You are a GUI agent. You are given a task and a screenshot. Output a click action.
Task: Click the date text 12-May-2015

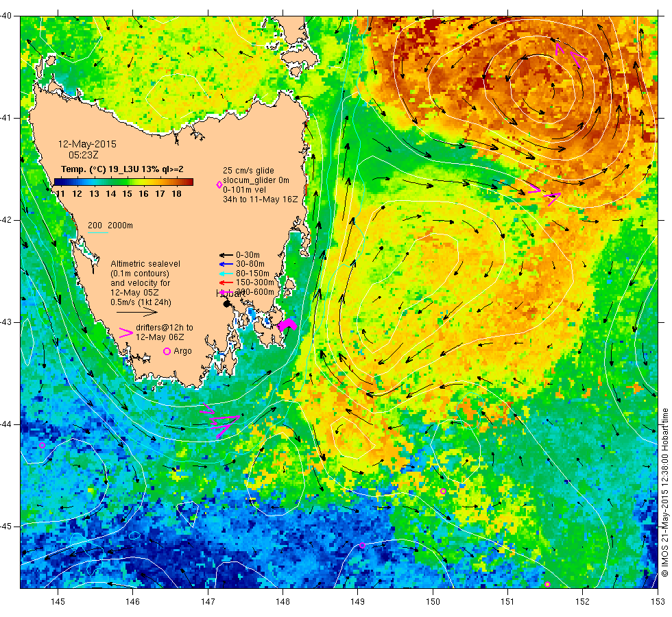pyautogui.click(x=88, y=144)
